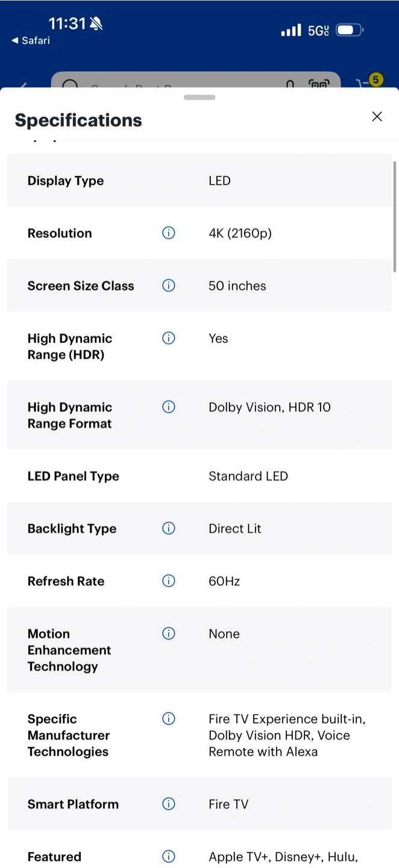
Task: Tap the sheet drag handle
Action: 199,97
